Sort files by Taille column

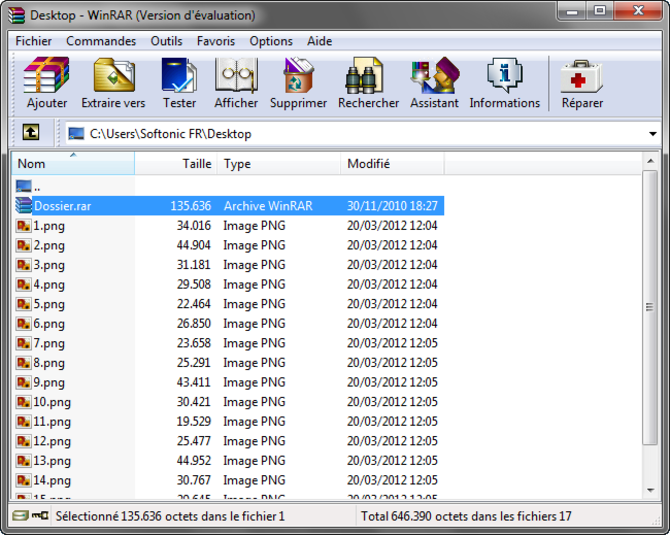[x=176, y=163]
